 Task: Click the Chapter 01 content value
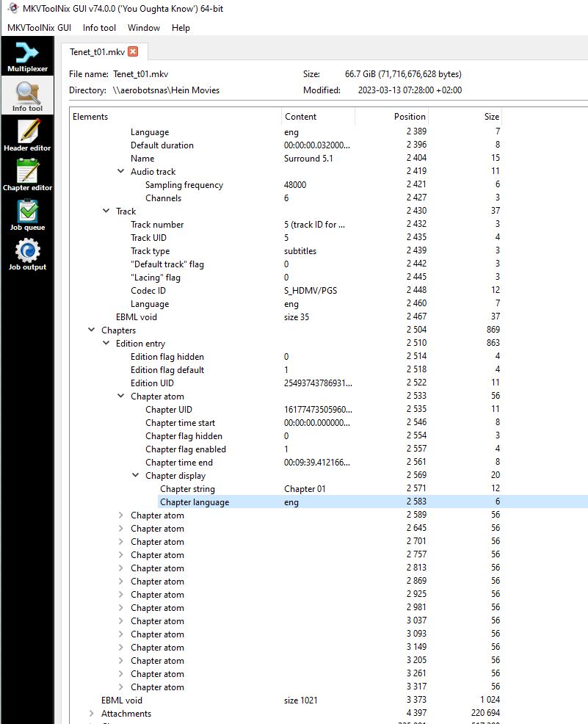point(305,488)
